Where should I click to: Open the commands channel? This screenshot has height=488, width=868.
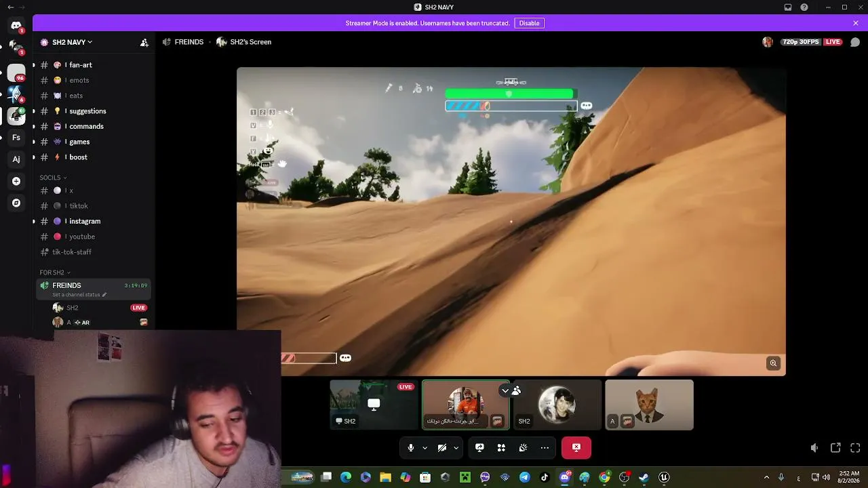94,126
